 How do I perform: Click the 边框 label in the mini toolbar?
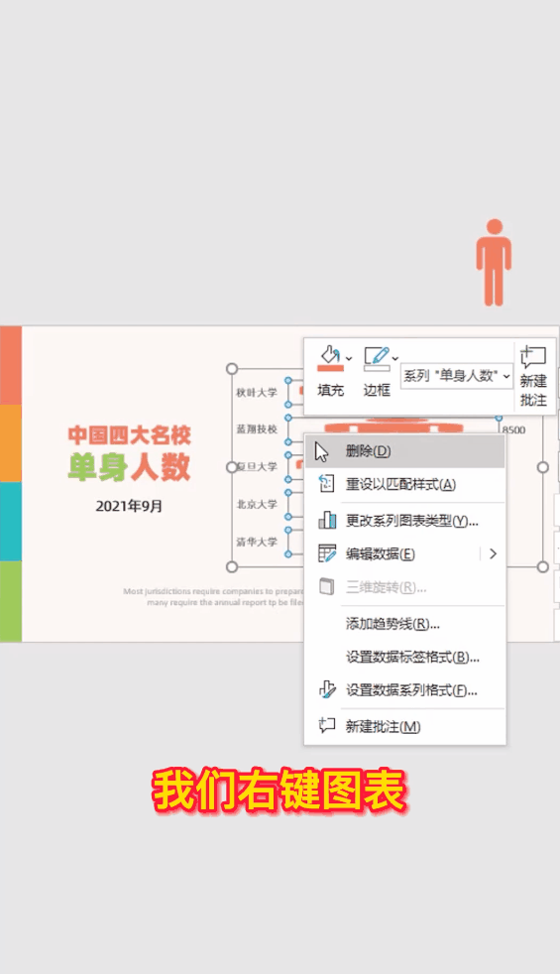tap(377, 390)
